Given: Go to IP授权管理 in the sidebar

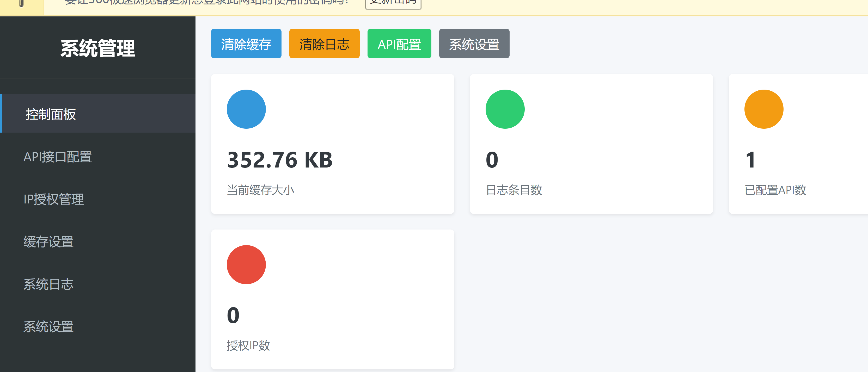Looking at the screenshot, I should click(x=98, y=199).
